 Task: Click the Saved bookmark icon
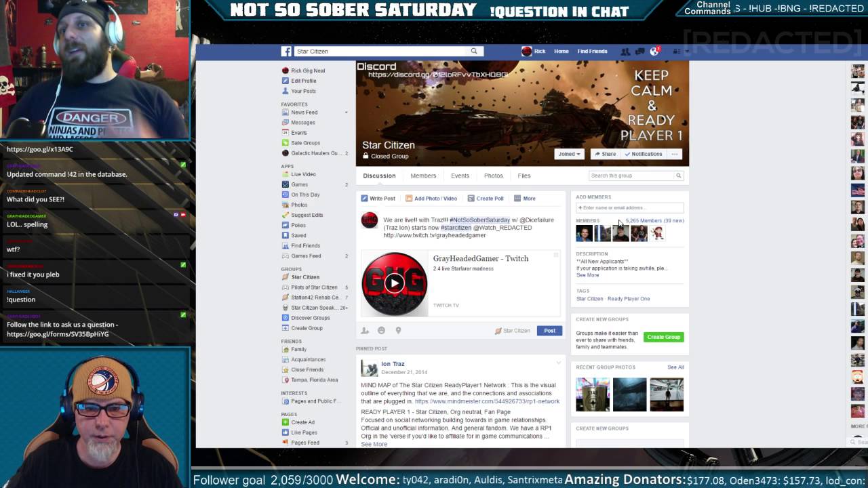tap(285, 235)
